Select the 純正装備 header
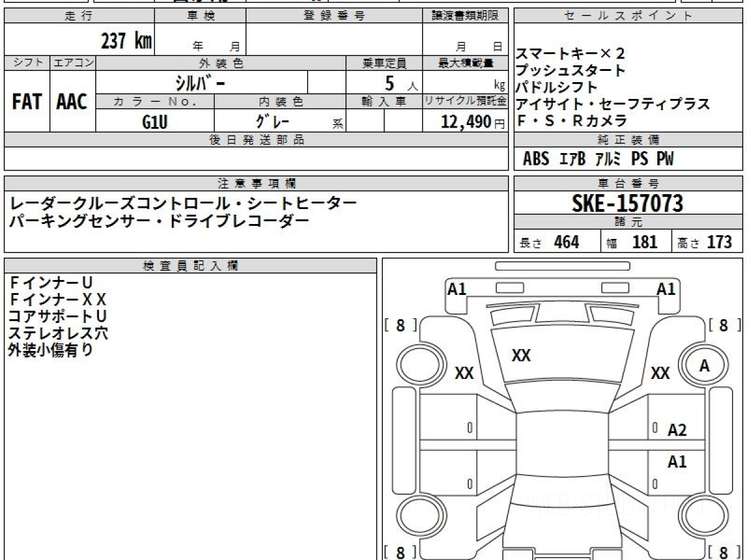 pos(628,140)
